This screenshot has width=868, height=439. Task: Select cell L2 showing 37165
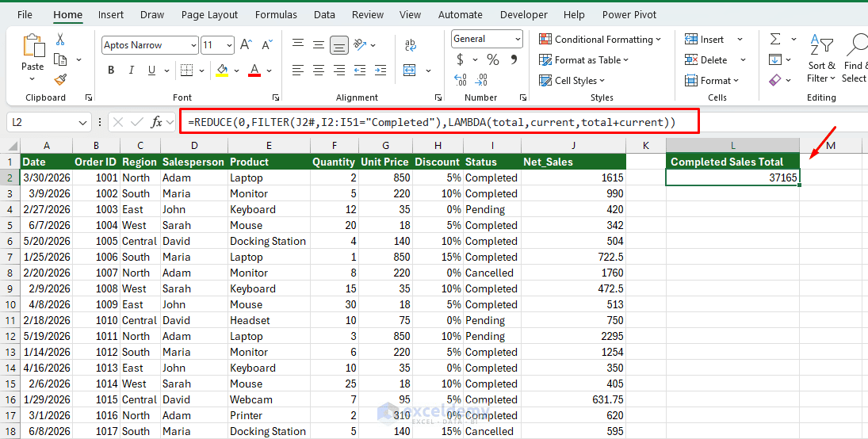tap(733, 178)
